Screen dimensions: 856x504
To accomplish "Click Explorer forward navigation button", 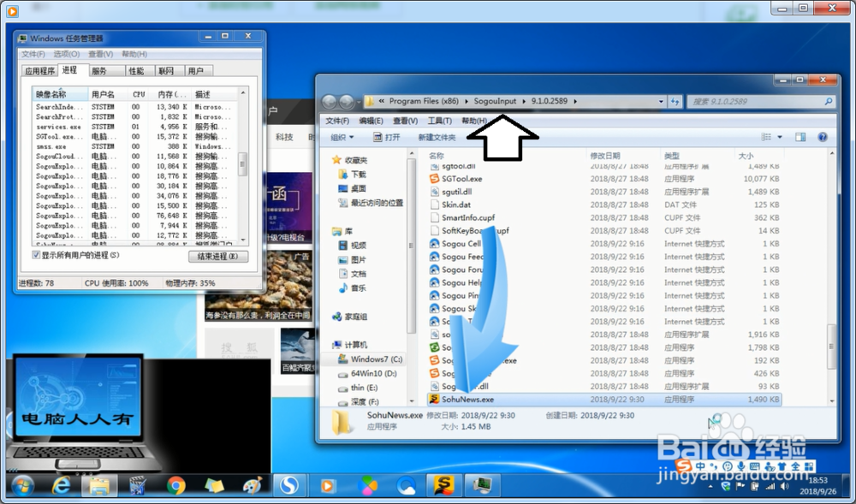I will pos(347,102).
